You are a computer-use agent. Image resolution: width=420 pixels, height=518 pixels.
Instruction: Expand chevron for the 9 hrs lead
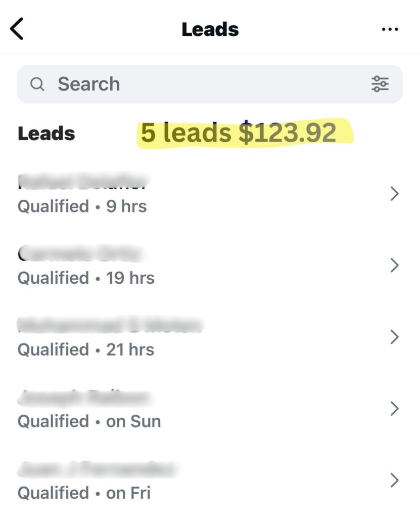tap(395, 194)
